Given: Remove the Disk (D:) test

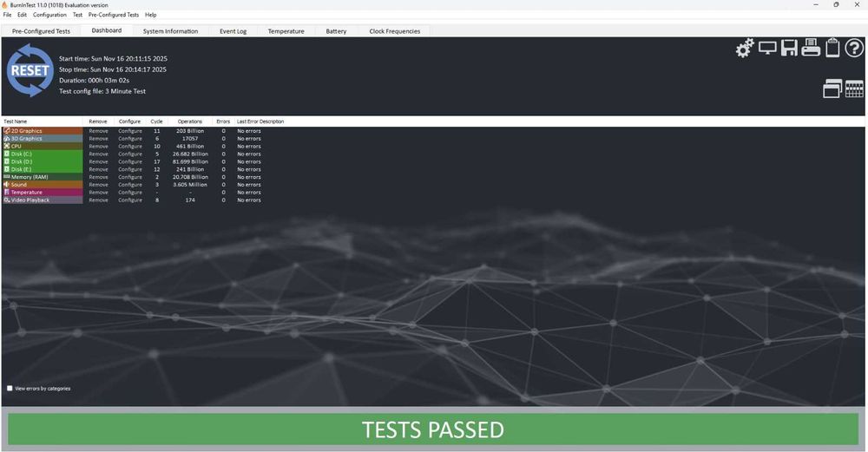Looking at the screenshot, I should (x=99, y=162).
